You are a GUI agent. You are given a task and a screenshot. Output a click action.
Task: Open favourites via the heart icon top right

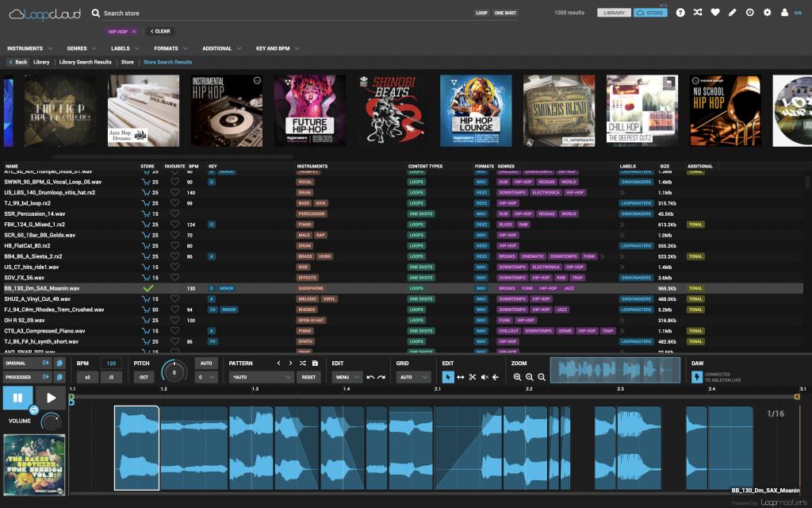(715, 12)
